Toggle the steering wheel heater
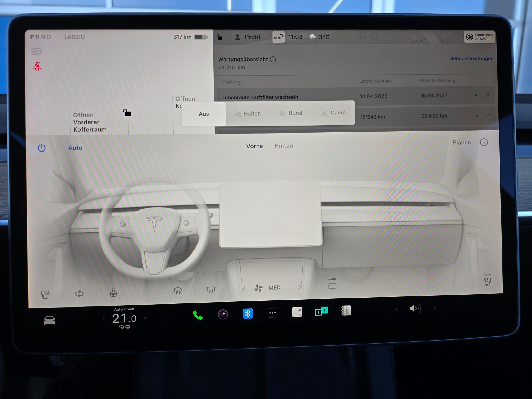The height and width of the screenshot is (399, 532). pos(113,293)
